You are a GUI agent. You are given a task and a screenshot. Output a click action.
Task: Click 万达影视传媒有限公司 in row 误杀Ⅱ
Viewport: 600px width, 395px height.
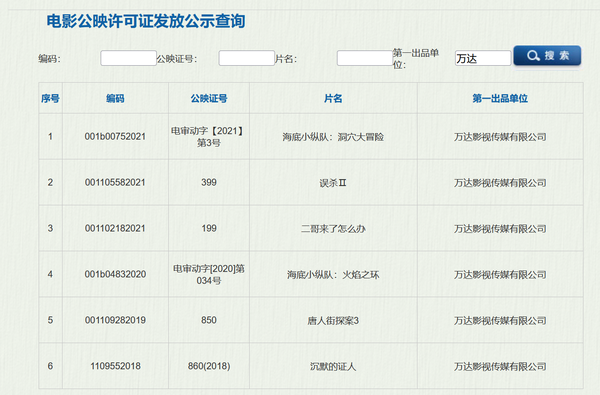[500, 183]
